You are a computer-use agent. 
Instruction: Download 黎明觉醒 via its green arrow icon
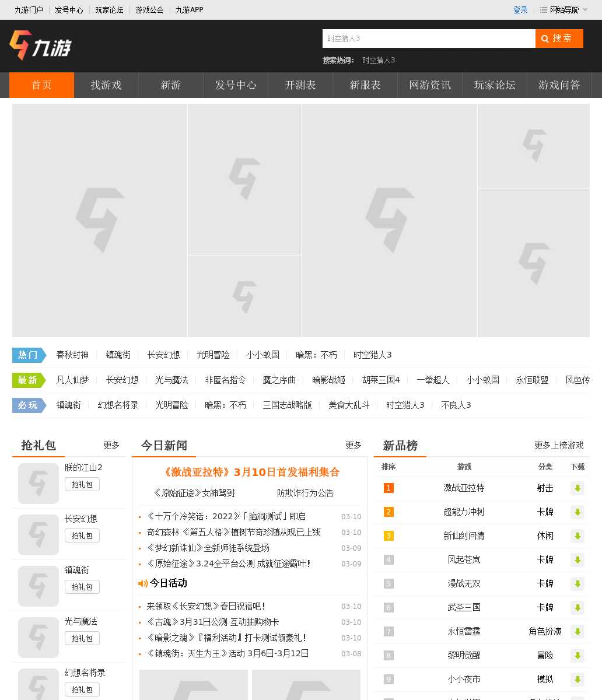[x=577, y=656]
